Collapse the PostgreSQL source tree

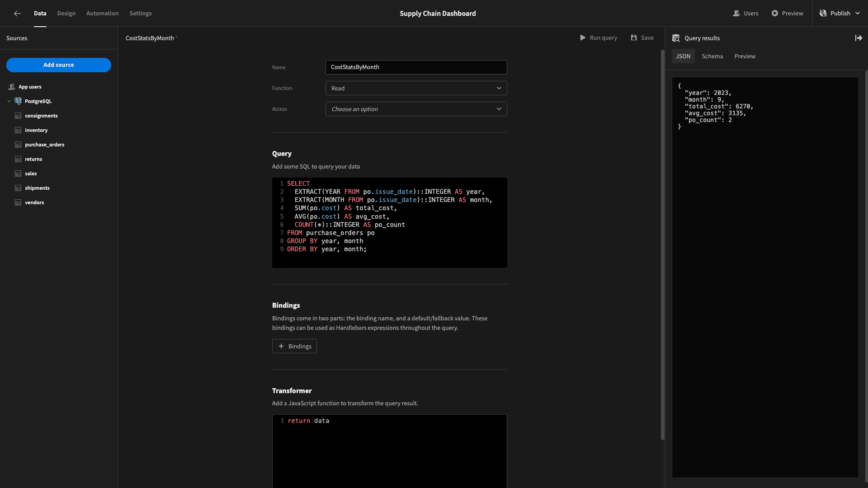click(9, 101)
